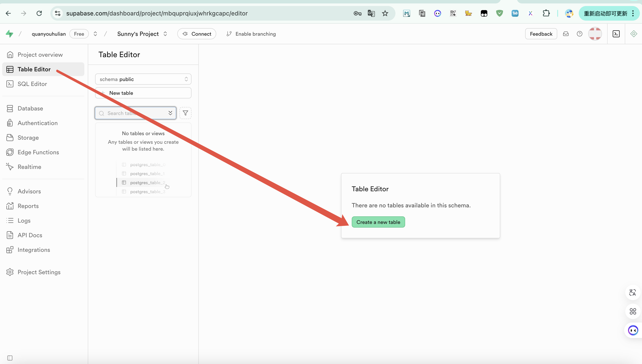Click the browser reload icon
The width and height of the screenshot is (642, 364).
coord(39,13)
